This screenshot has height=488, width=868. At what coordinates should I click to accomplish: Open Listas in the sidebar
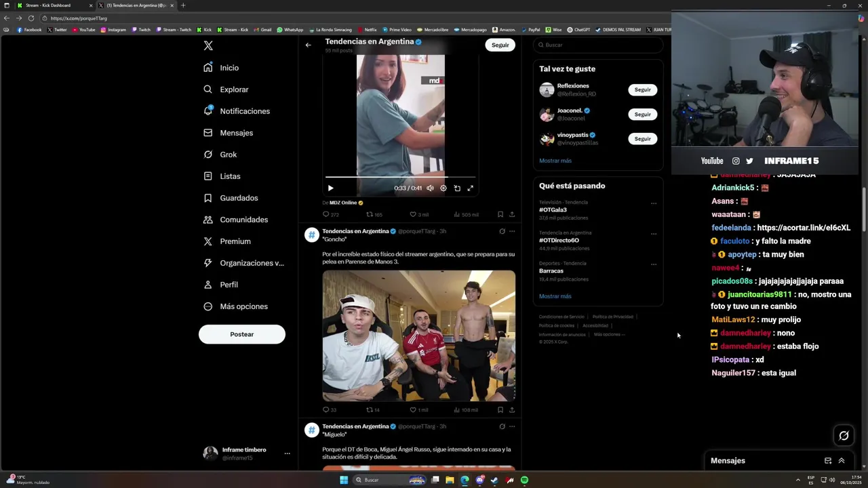point(222,176)
